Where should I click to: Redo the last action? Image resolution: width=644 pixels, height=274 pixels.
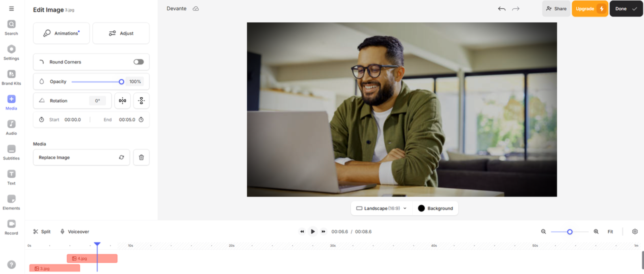[x=516, y=9]
